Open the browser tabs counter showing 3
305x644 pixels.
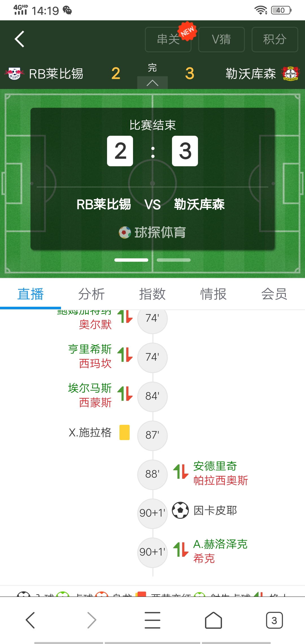coord(274,620)
